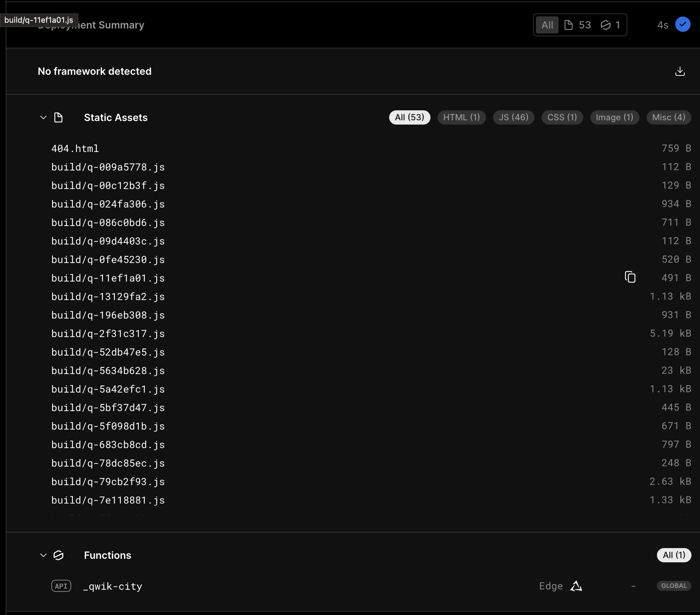
Task: Collapse the Functions section
Action: coord(43,555)
